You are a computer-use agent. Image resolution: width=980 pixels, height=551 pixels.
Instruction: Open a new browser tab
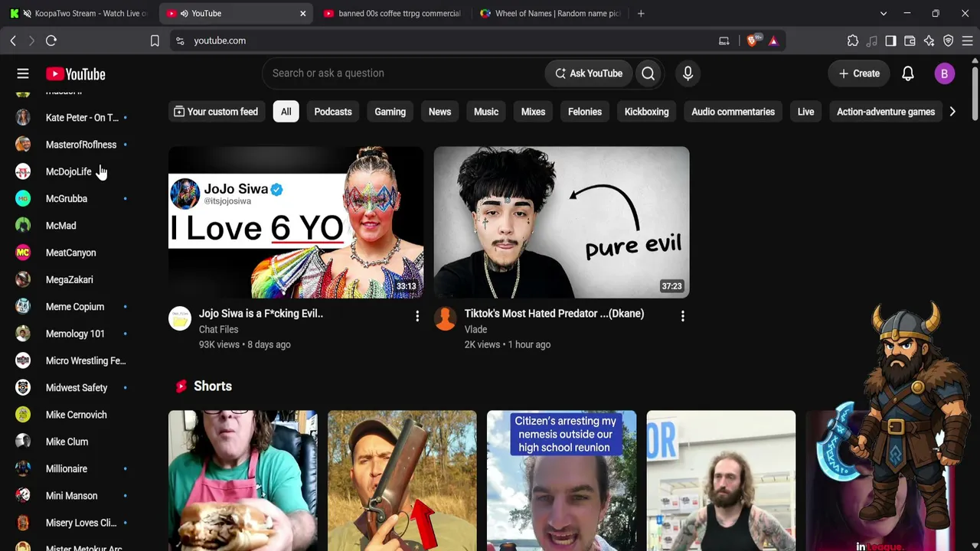click(641, 13)
